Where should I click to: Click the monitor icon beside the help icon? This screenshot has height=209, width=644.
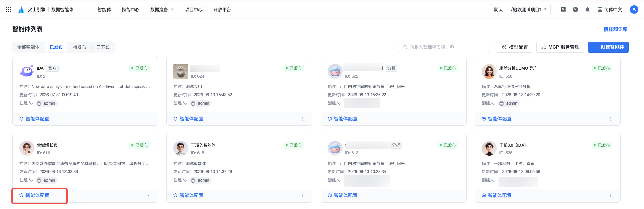point(563,9)
